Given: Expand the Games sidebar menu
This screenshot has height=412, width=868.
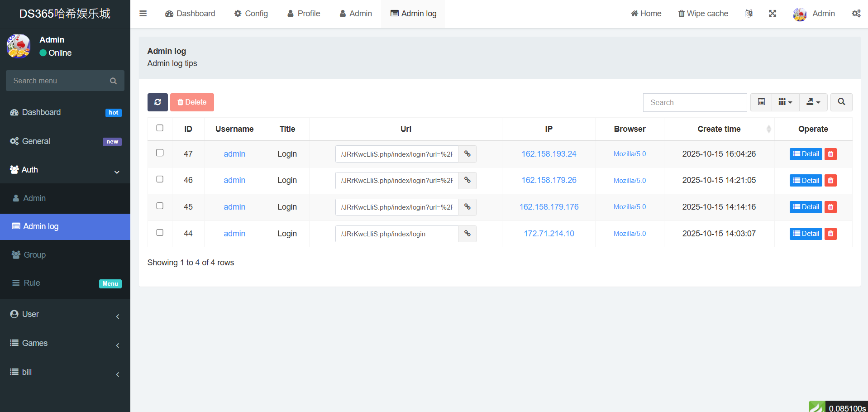Looking at the screenshot, I should point(65,343).
